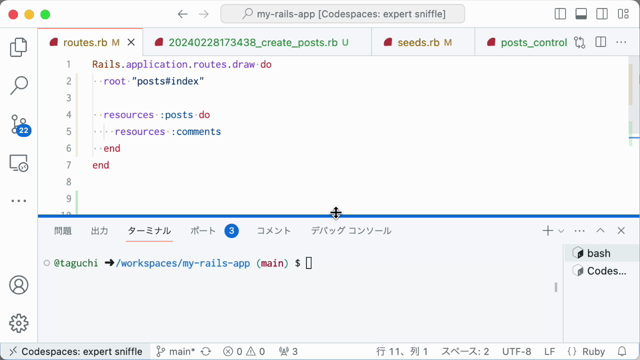Viewport: 640px width, 360px height.
Task: Expand the new terminal launch profile dropdown
Action: click(x=561, y=231)
